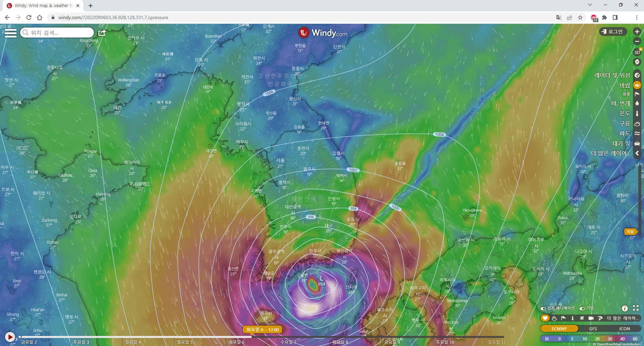This screenshot has width=644, height=346.
Task: Jump timeline to 토요일 3
Action: pos(81,342)
